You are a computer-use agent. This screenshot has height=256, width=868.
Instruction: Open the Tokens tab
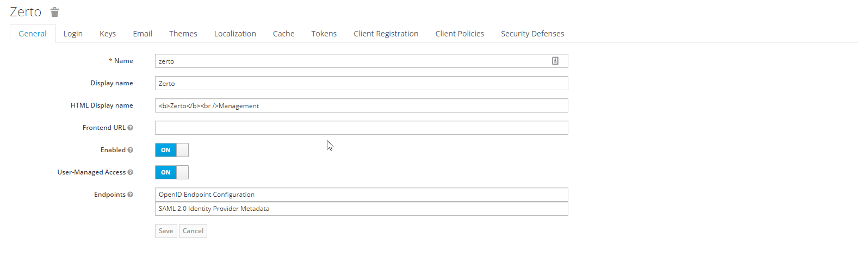(x=324, y=34)
